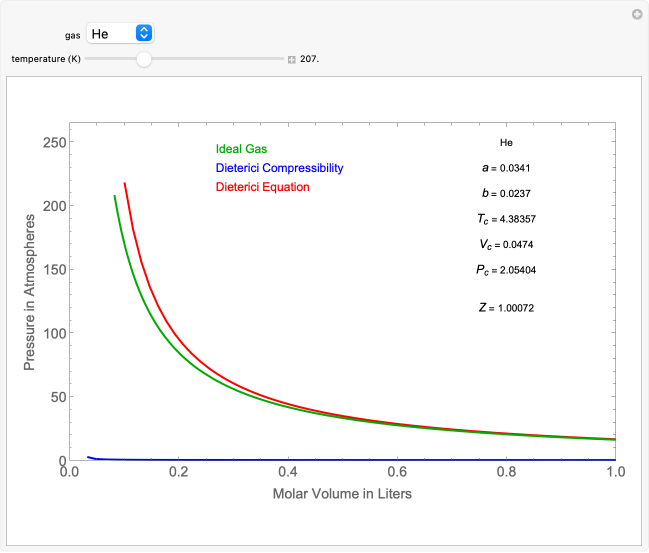Viewport: 649px width, 553px height.
Task: Open the gas selection dropdown showing He
Action: (120, 34)
